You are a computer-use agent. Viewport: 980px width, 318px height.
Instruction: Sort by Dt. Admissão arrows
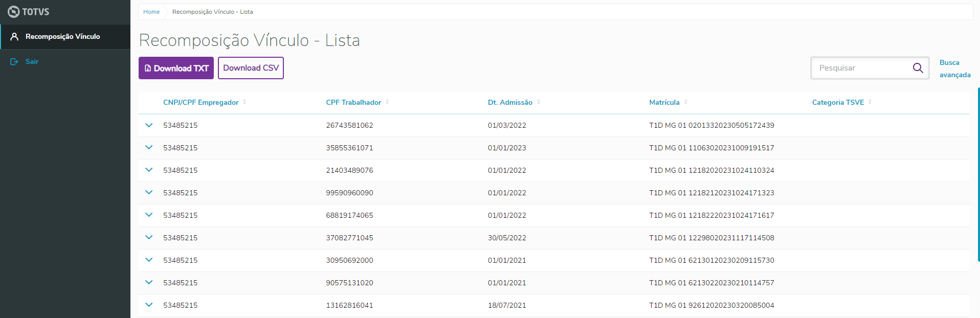tap(539, 102)
